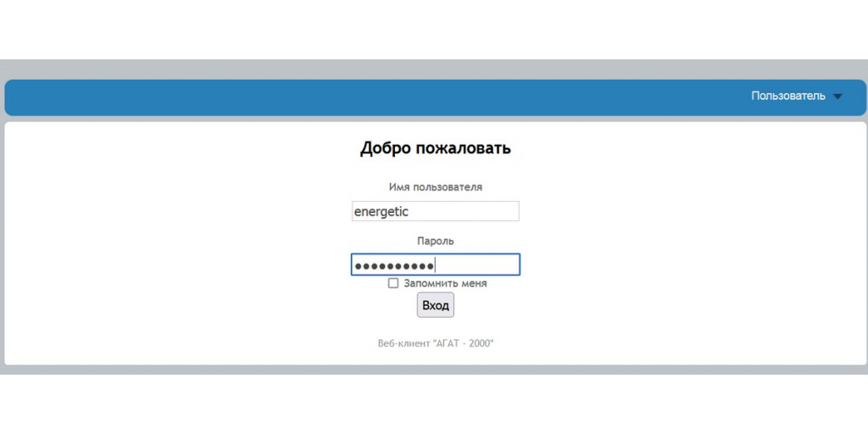Image resolution: width=868 pixels, height=434 pixels.
Task: Click the Запомнить меня label text
Action: 445,283
